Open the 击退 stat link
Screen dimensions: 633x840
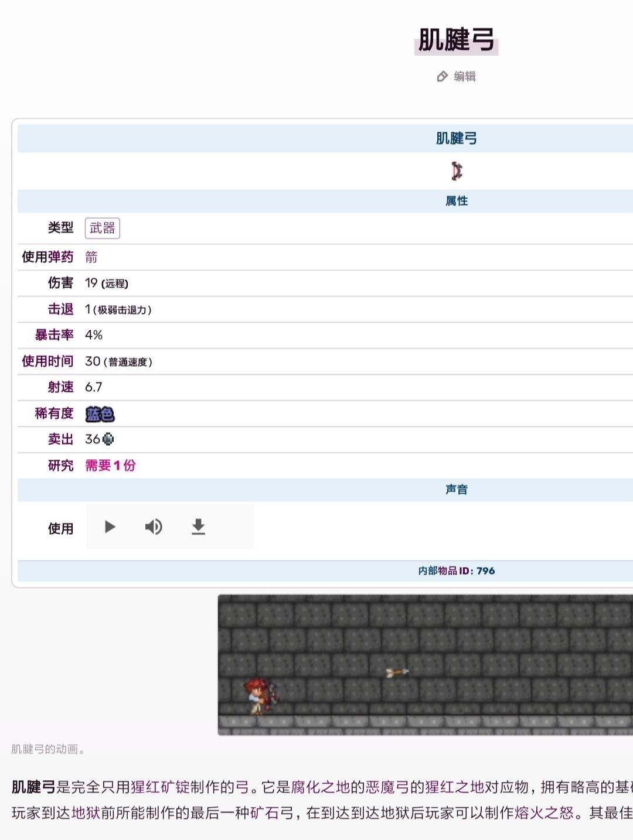61,309
